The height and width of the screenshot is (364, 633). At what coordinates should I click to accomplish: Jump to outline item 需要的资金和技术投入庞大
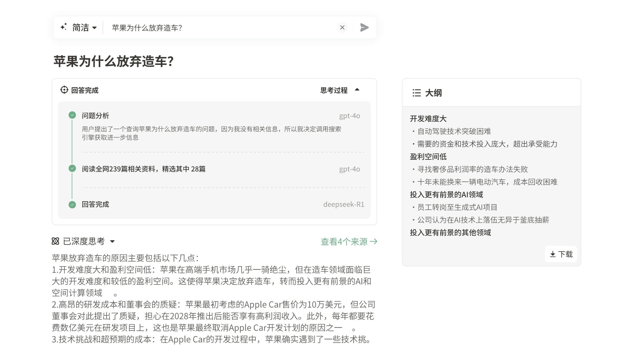[487, 144]
